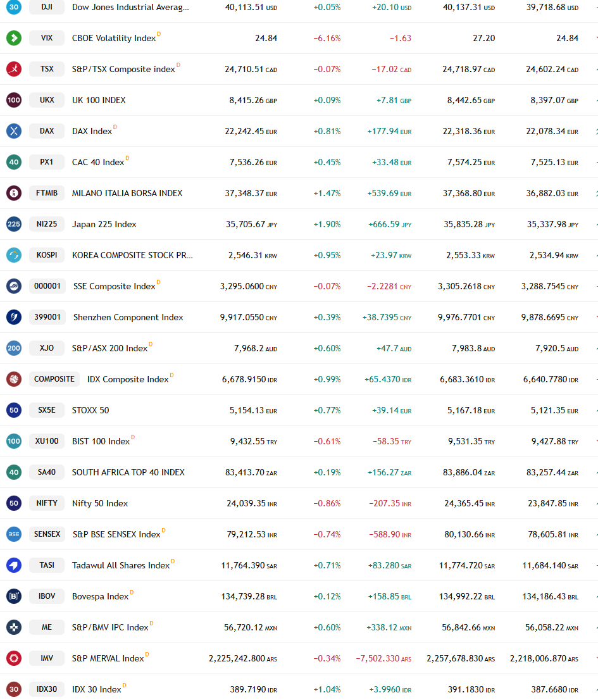Viewport: 598px width, 700px height.
Task: Open Shenzhen Component Index link
Action: pyautogui.click(x=128, y=318)
